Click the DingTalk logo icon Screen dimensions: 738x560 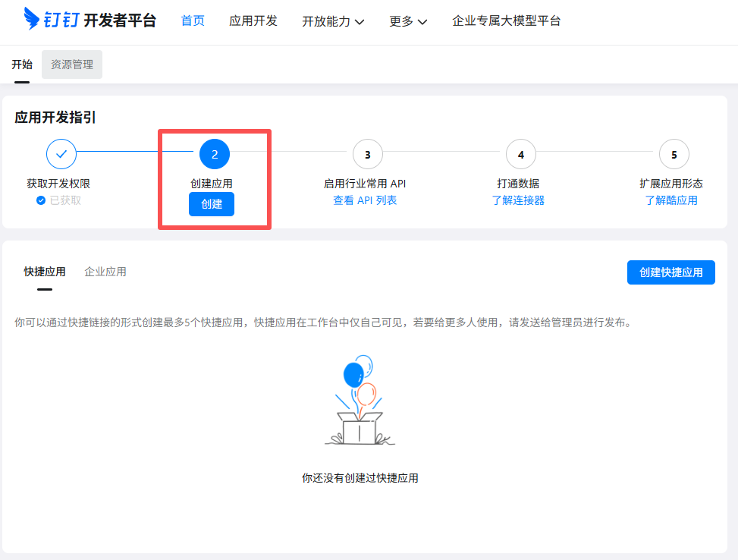(33, 20)
